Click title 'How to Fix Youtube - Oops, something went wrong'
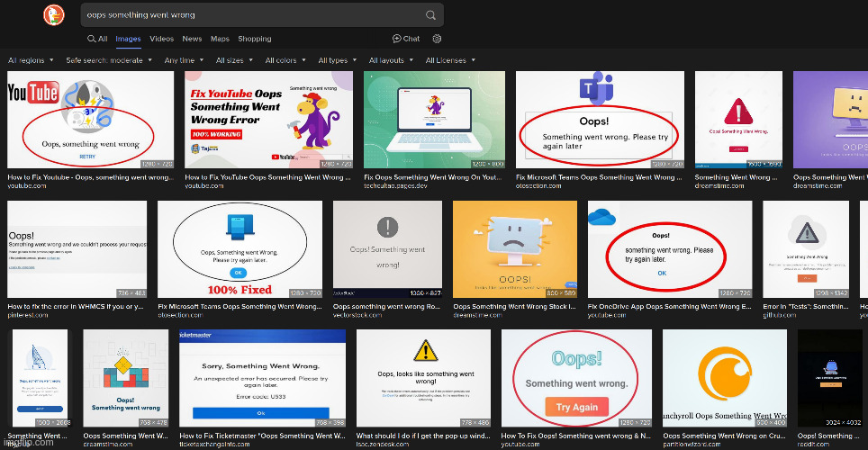This screenshot has width=868, height=450. 90,177
